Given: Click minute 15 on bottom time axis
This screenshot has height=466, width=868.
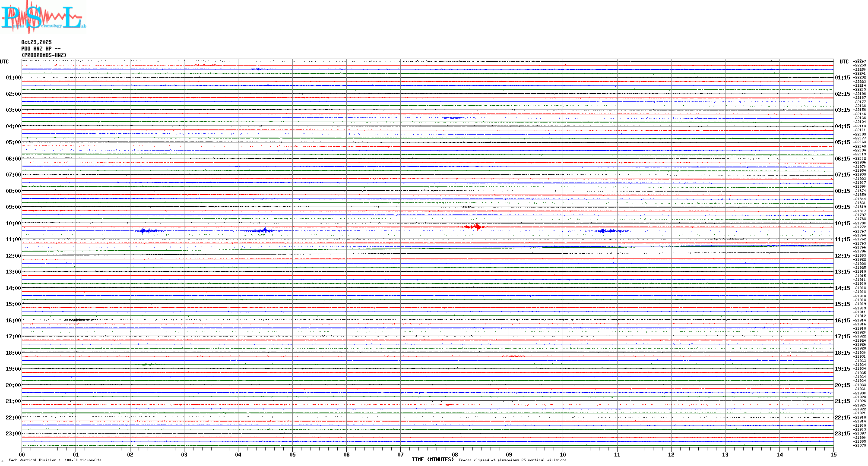Looking at the screenshot, I should [x=833, y=455].
